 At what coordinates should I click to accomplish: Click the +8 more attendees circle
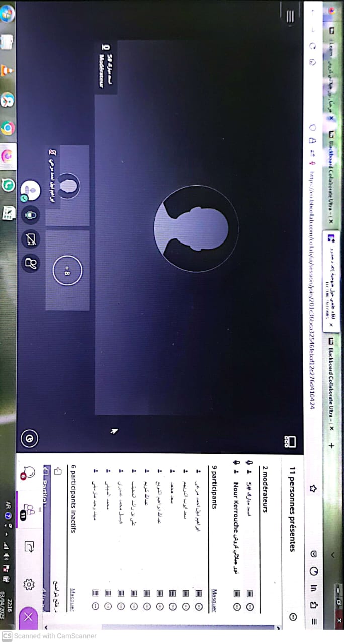[67, 271]
